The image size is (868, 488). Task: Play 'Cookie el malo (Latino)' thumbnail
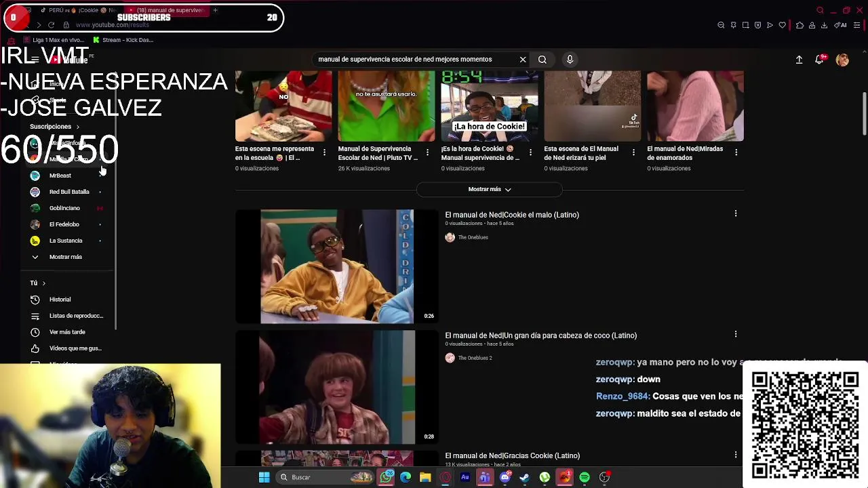click(336, 266)
